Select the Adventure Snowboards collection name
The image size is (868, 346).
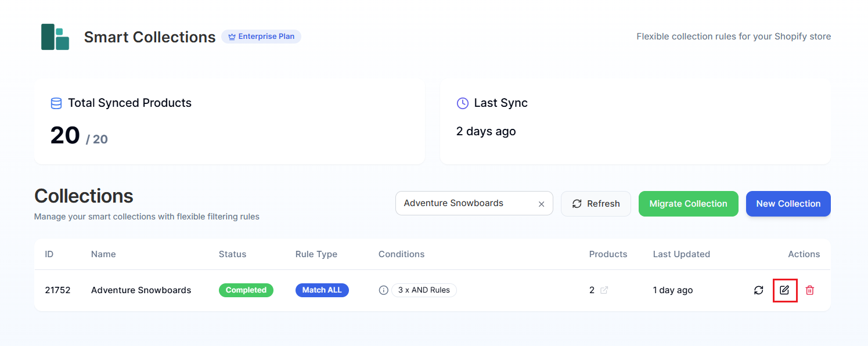tap(141, 290)
